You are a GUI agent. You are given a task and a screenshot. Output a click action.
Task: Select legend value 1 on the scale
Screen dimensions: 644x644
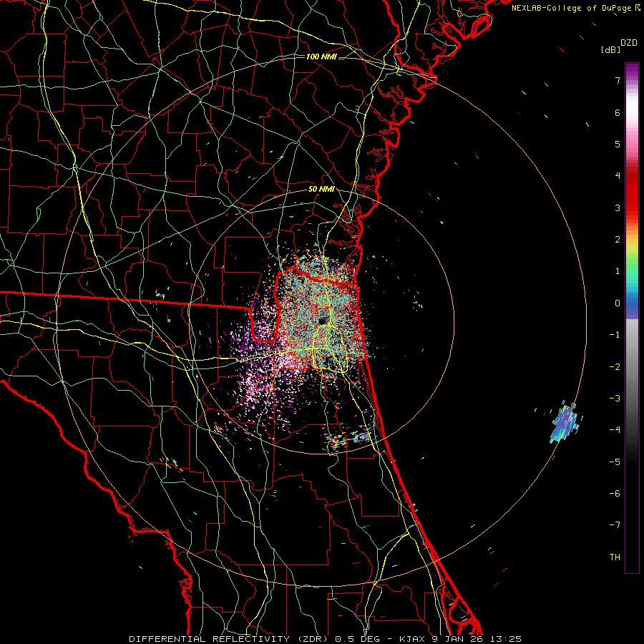click(x=618, y=271)
